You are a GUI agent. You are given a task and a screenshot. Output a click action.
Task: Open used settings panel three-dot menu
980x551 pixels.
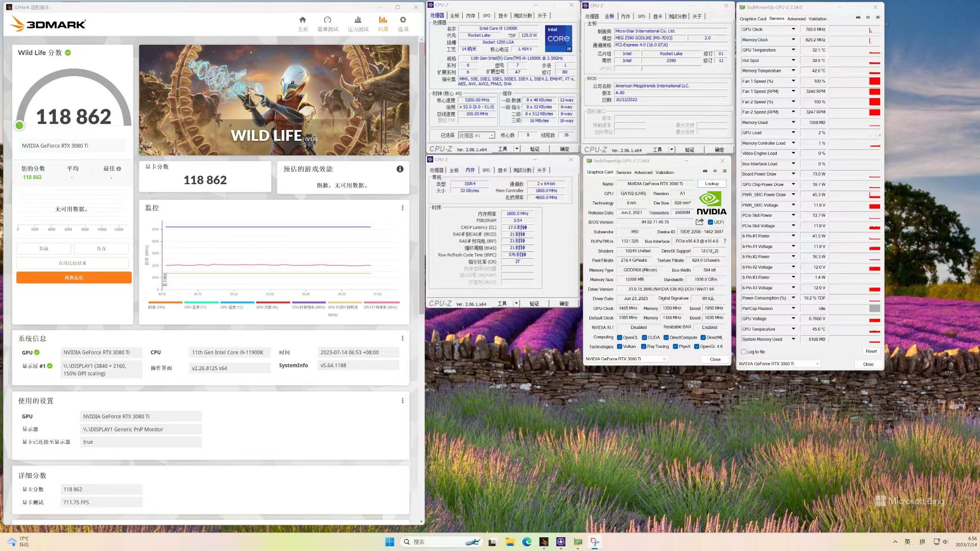tap(403, 401)
